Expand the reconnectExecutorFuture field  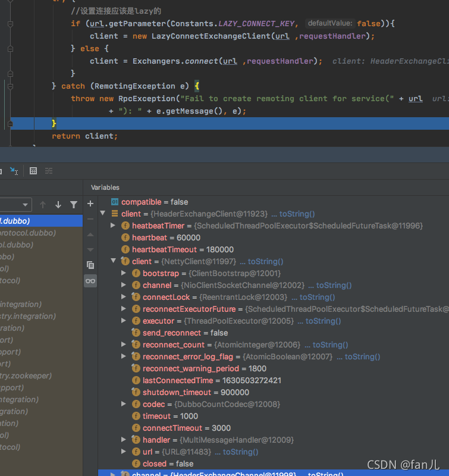point(124,309)
